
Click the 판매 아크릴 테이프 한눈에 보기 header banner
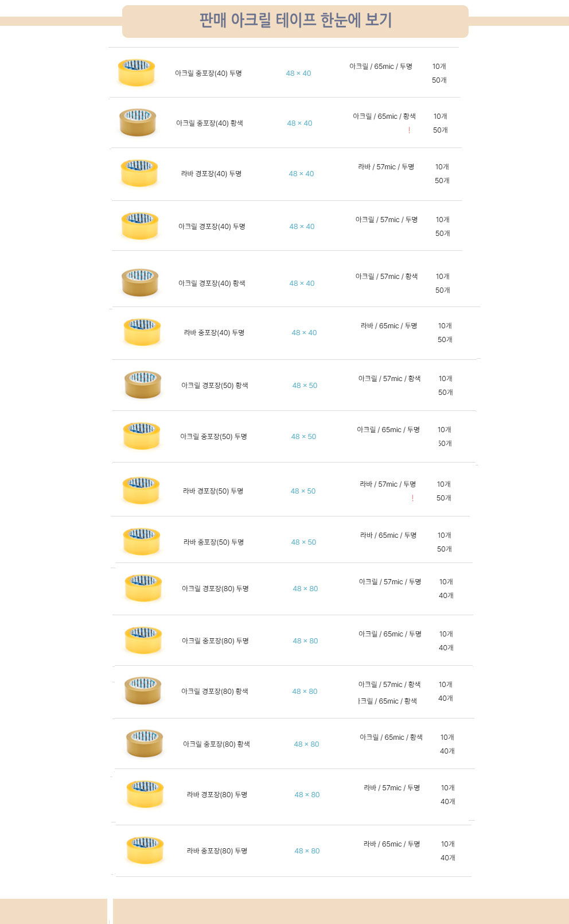[x=295, y=21]
